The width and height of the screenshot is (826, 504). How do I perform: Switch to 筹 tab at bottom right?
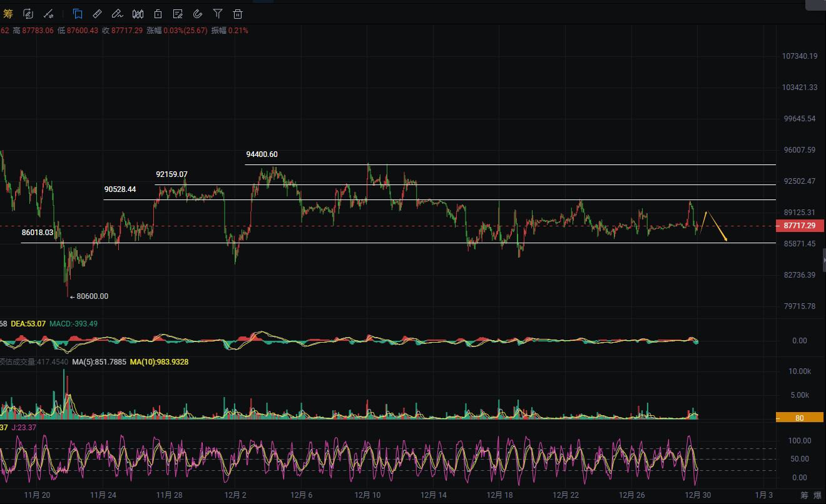805,496
